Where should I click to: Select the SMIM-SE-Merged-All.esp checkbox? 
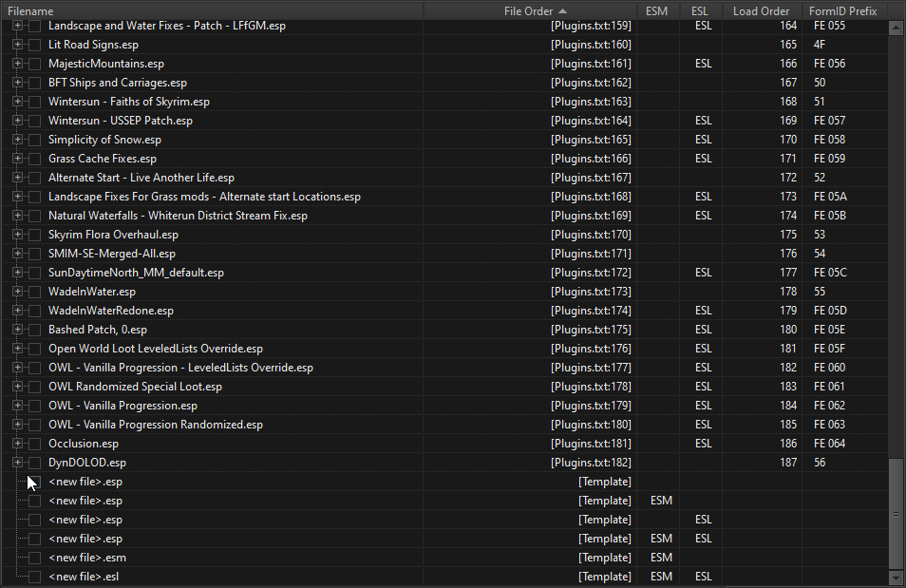(35, 254)
